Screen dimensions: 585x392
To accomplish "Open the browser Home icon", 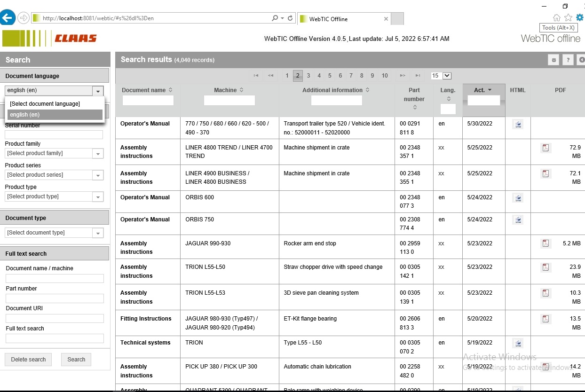I will pos(557,18).
